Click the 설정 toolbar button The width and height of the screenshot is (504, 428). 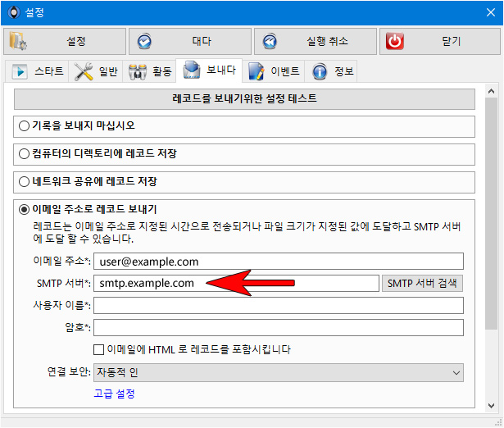(x=65, y=41)
